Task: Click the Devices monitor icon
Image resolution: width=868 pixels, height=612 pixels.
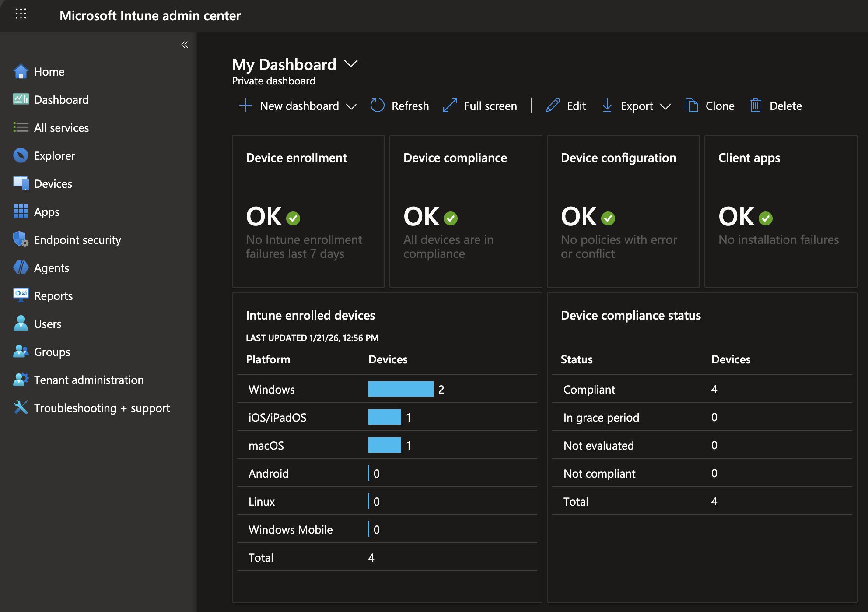Action: click(21, 183)
